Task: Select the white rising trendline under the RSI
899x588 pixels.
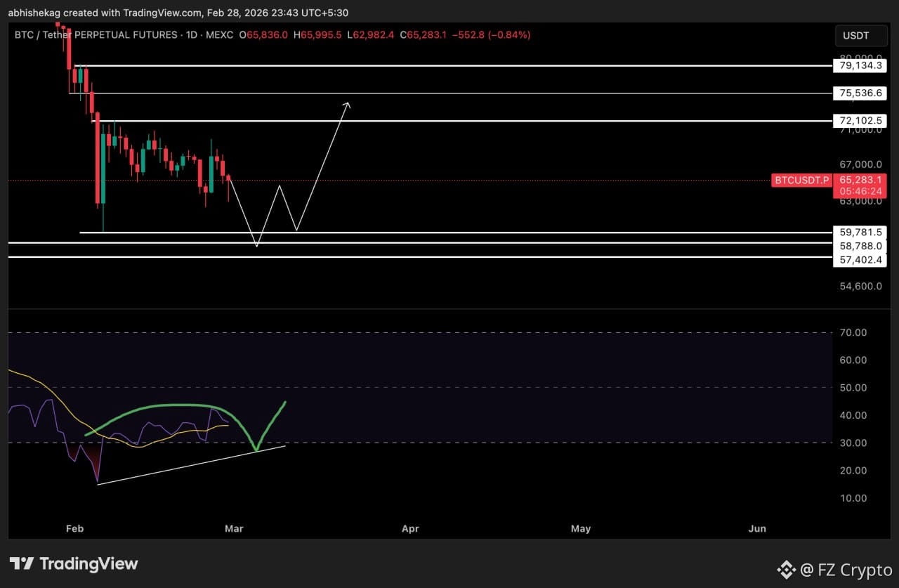Action: point(191,464)
